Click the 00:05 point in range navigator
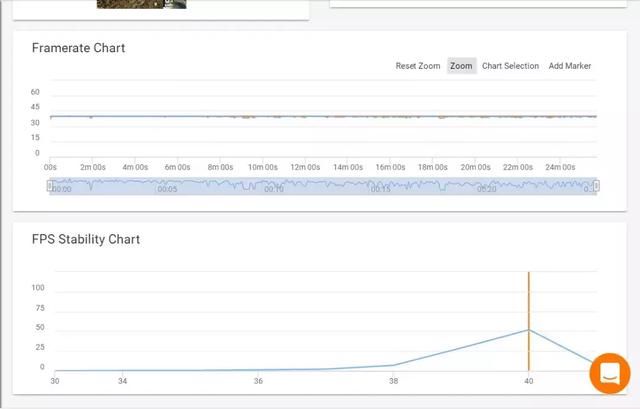 167,188
